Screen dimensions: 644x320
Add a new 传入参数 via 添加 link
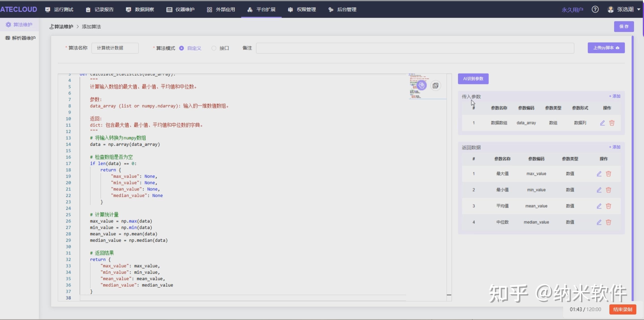tap(614, 96)
